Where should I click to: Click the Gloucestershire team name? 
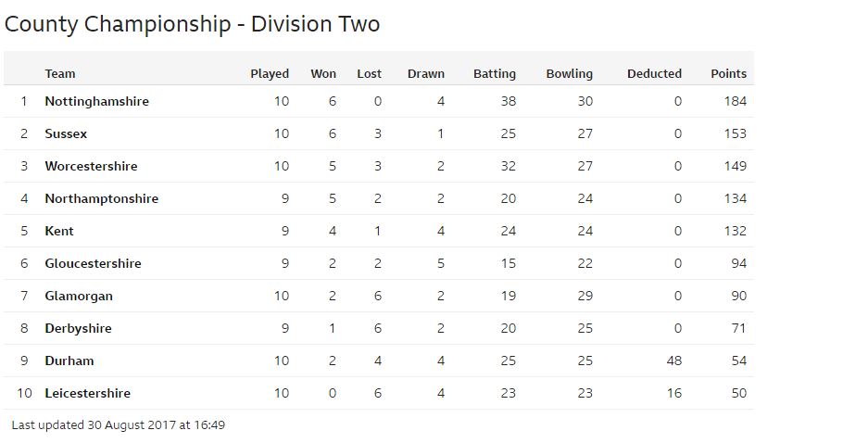(93, 263)
